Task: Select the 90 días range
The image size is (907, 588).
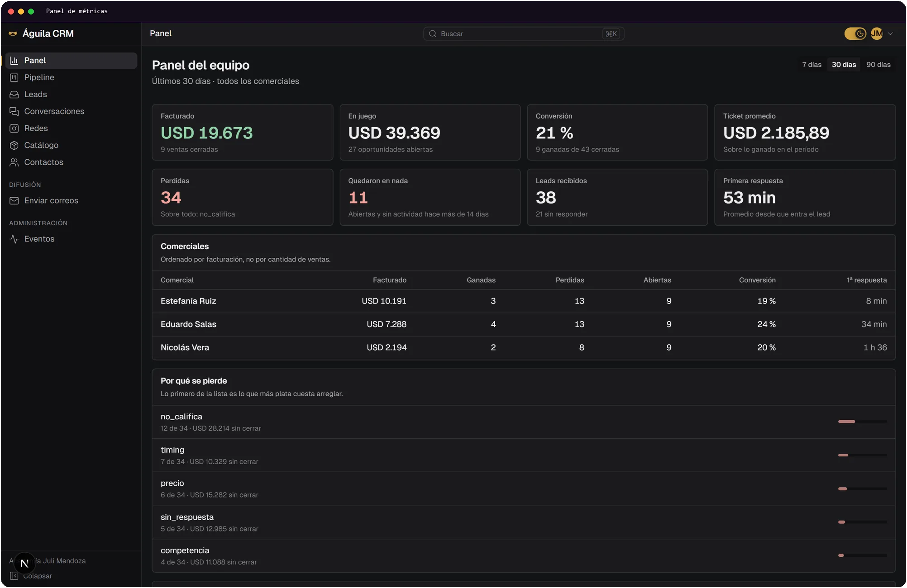Action: [x=878, y=65]
